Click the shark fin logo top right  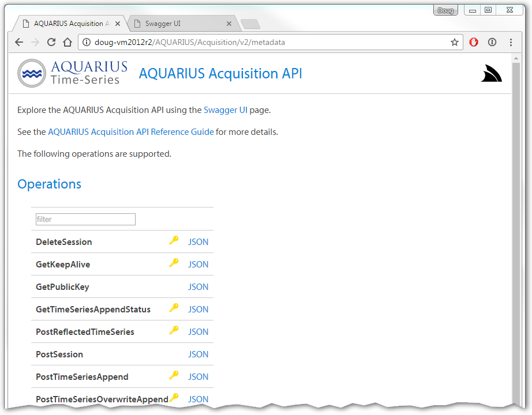490,73
